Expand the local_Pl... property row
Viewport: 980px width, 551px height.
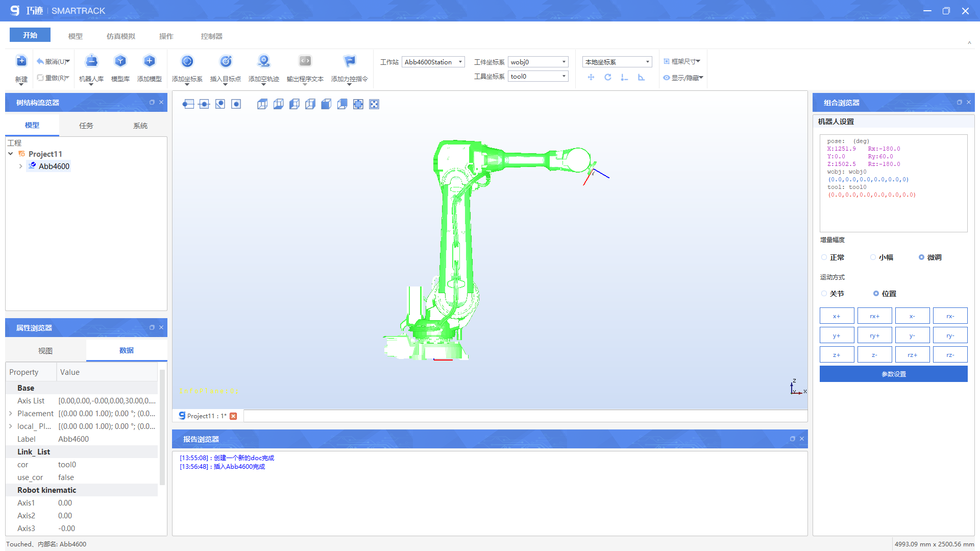[10, 426]
